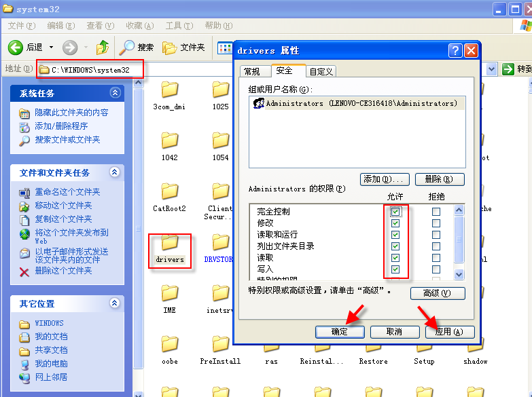The height and width of the screenshot is (397, 532).
Task: Check Deny box for 写入
Action: click(x=436, y=269)
